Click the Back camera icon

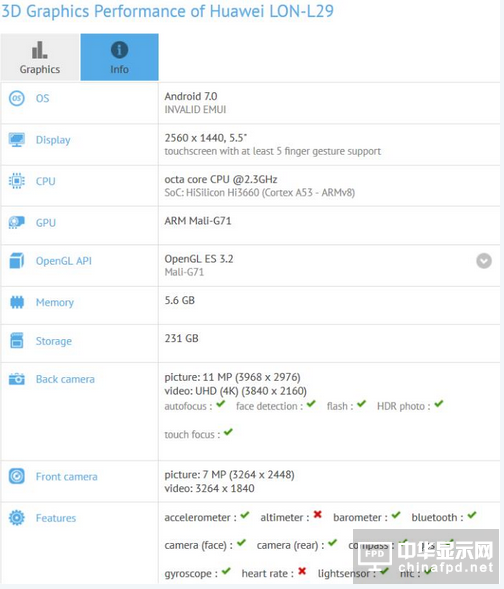[17, 379]
